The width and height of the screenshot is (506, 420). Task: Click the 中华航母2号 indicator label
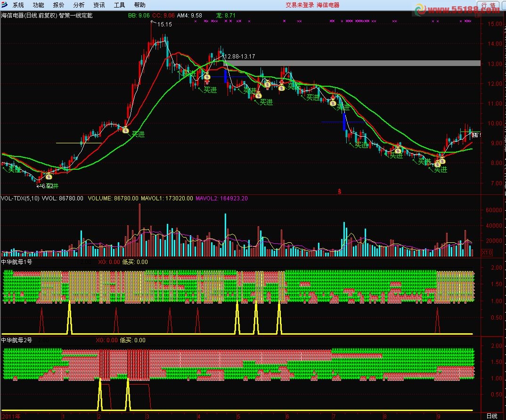click(x=16, y=340)
